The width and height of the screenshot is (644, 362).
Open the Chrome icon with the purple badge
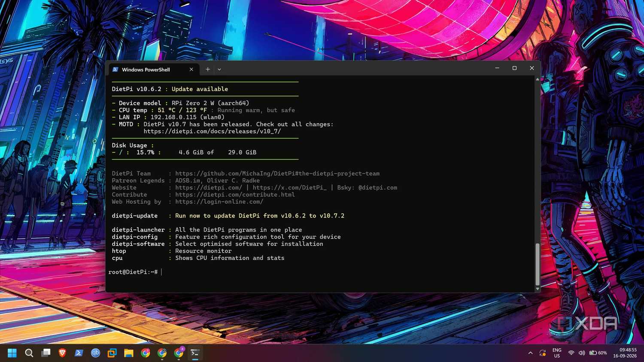[179, 353]
